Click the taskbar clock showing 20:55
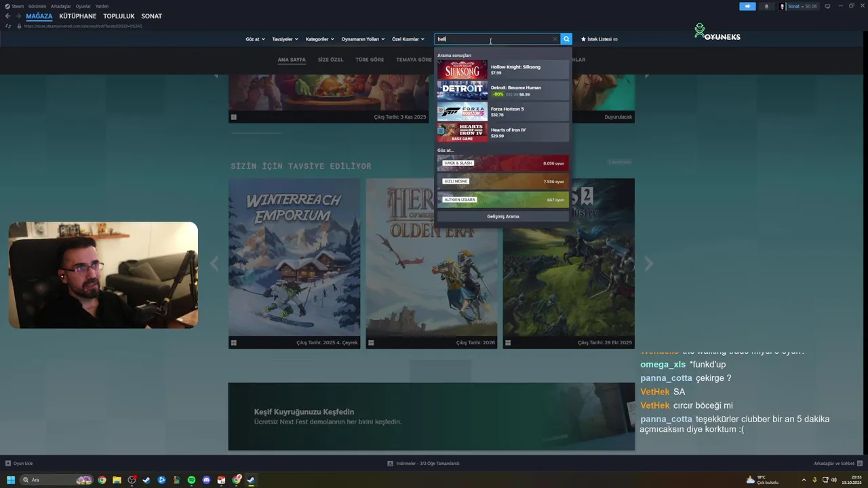This screenshot has width=868, height=488. coord(852,480)
